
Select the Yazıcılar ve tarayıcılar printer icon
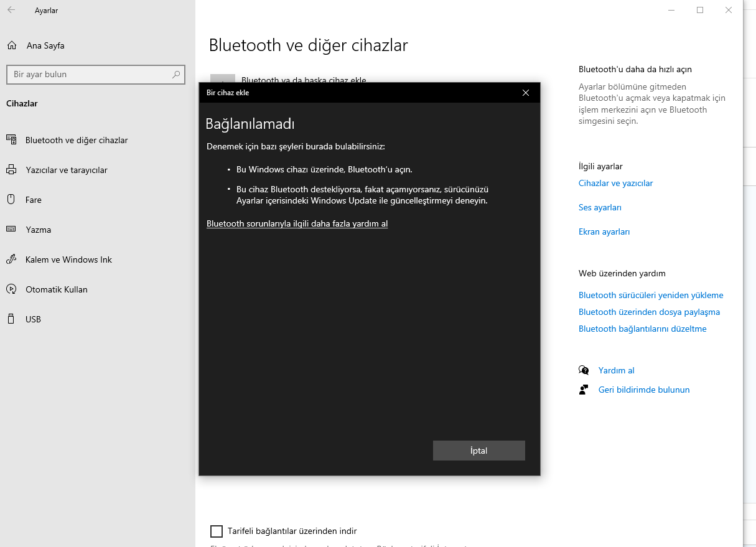click(11, 170)
